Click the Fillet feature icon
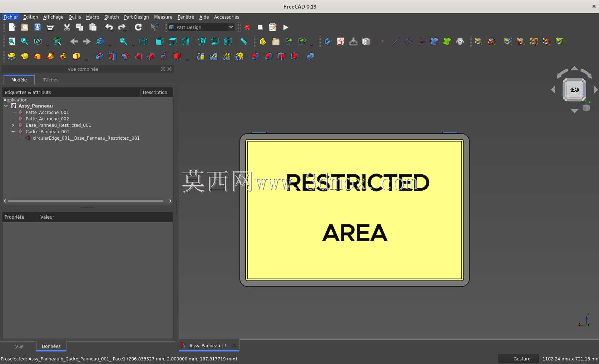 click(x=255, y=56)
